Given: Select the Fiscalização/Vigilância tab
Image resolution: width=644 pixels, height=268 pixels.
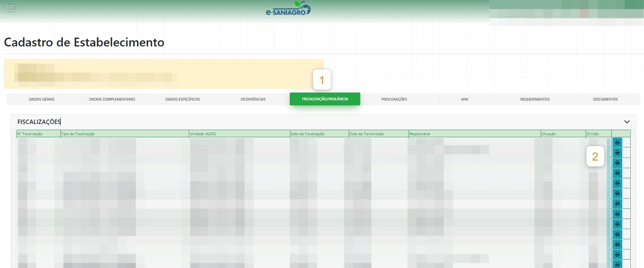Looking at the screenshot, I should (325, 99).
